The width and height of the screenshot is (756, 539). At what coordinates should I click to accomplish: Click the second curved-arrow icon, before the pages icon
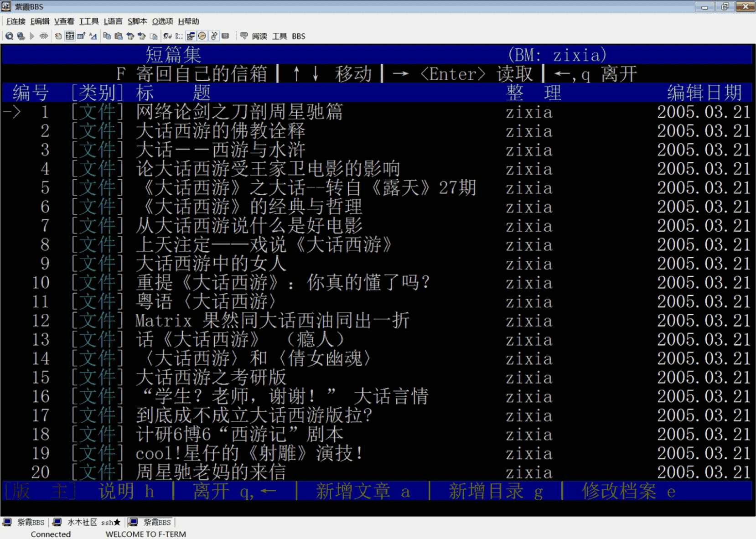pyautogui.click(x=142, y=36)
